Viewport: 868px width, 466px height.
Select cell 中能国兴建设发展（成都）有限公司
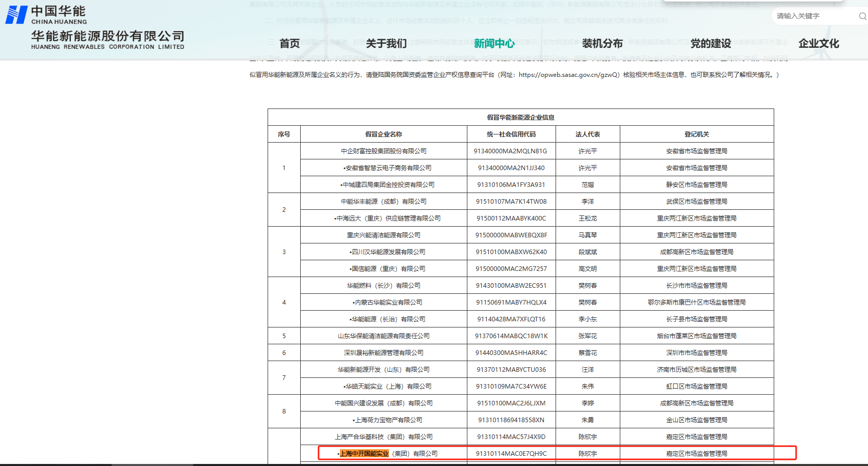383,403
